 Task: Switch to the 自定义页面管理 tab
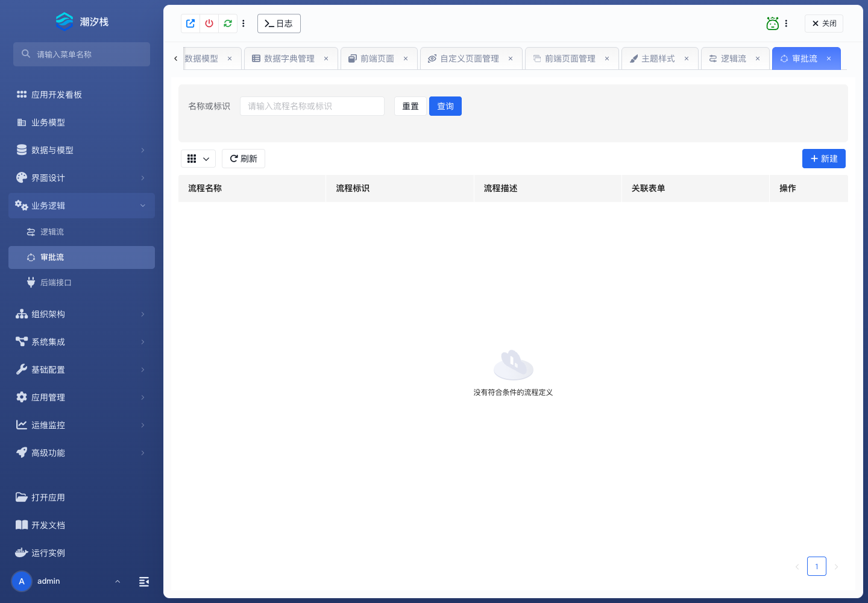(x=470, y=58)
